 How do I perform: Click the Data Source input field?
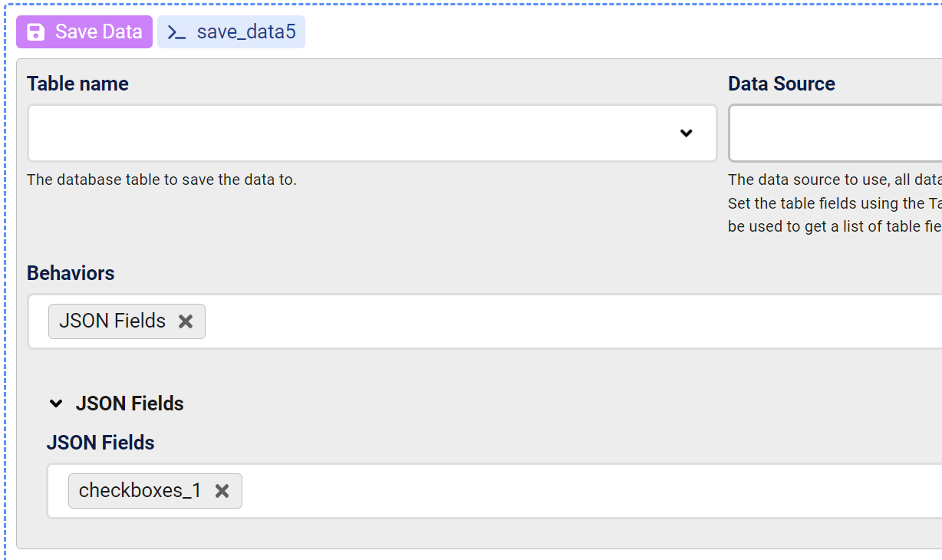click(836, 133)
